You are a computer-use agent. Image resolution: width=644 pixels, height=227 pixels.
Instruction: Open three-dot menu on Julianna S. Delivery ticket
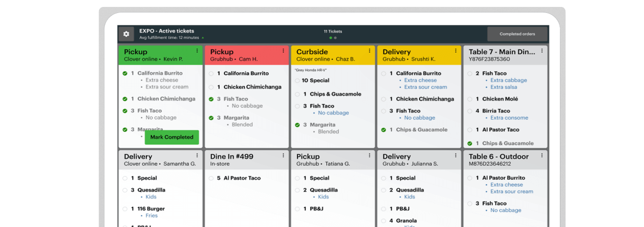pyautogui.click(x=455, y=155)
